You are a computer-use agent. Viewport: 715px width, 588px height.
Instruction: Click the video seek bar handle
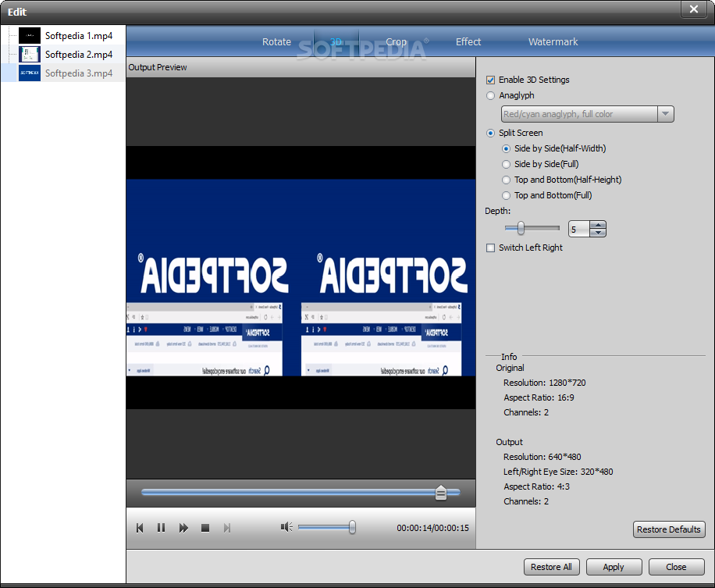(x=441, y=493)
